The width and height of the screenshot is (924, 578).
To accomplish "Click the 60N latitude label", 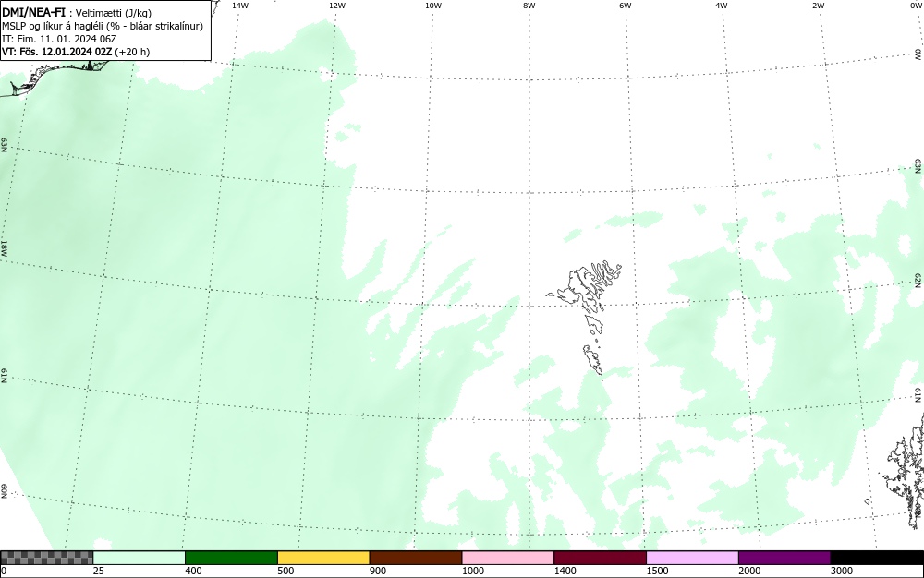I will [4, 491].
